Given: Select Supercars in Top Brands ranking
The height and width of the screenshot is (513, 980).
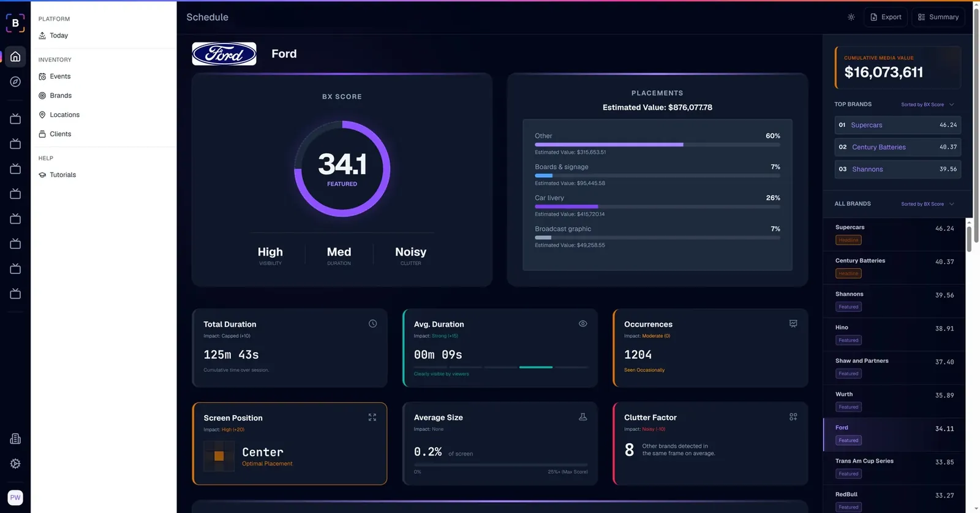Looking at the screenshot, I should click(897, 125).
